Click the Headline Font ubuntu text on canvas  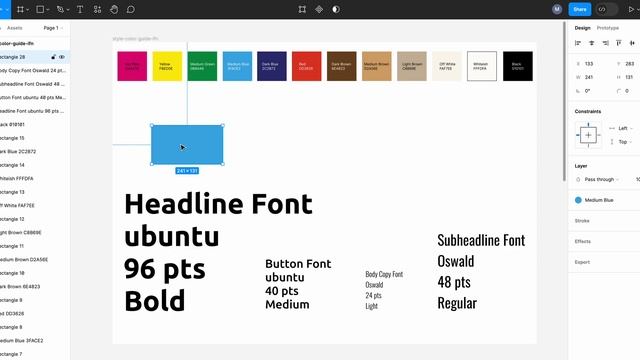[218, 252]
